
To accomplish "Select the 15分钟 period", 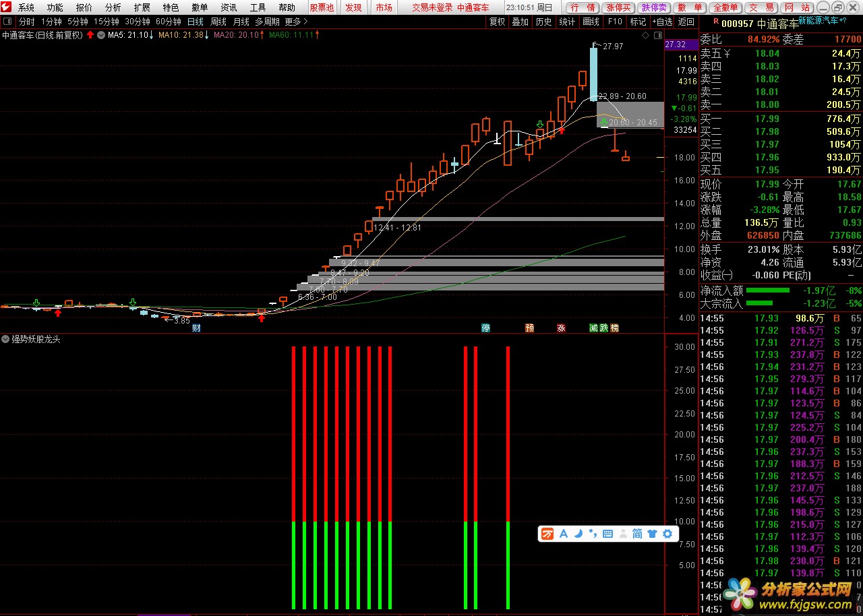I will point(107,22).
